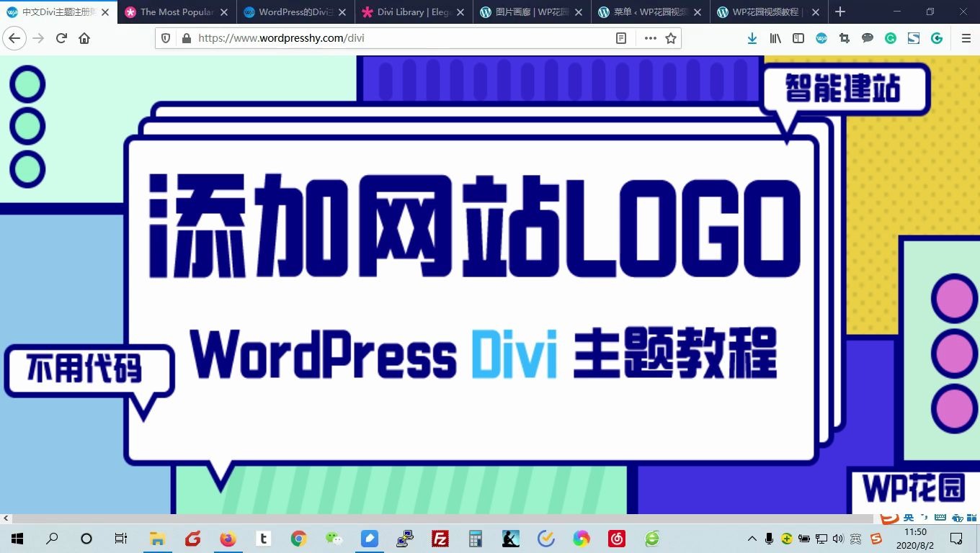This screenshot has height=553, width=980.
Task: Click the first green Grammarly extension icon
Action: click(891, 38)
